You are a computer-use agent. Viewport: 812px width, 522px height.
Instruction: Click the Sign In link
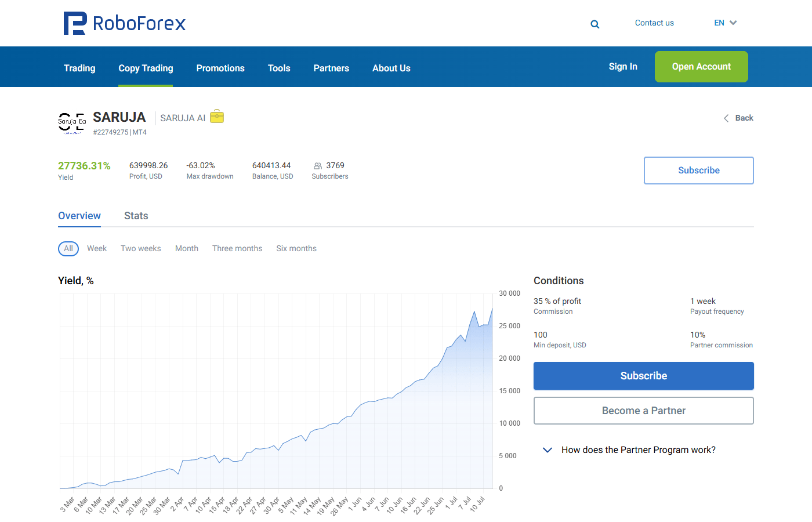623,67
